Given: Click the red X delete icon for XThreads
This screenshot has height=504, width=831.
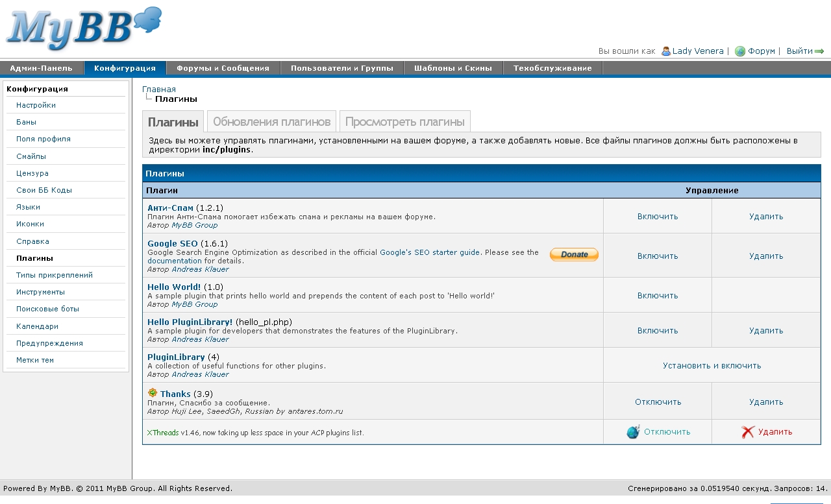Looking at the screenshot, I should pyautogui.click(x=747, y=432).
